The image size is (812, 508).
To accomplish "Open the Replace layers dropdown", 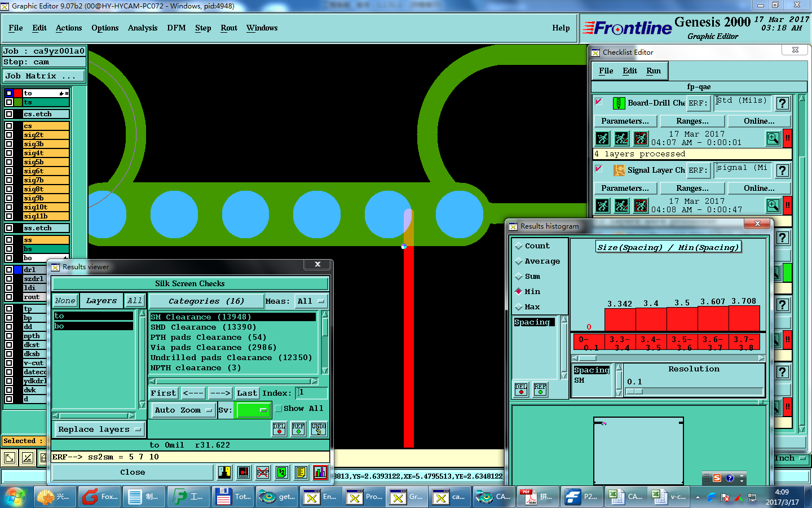I will click(x=99, y=430).
